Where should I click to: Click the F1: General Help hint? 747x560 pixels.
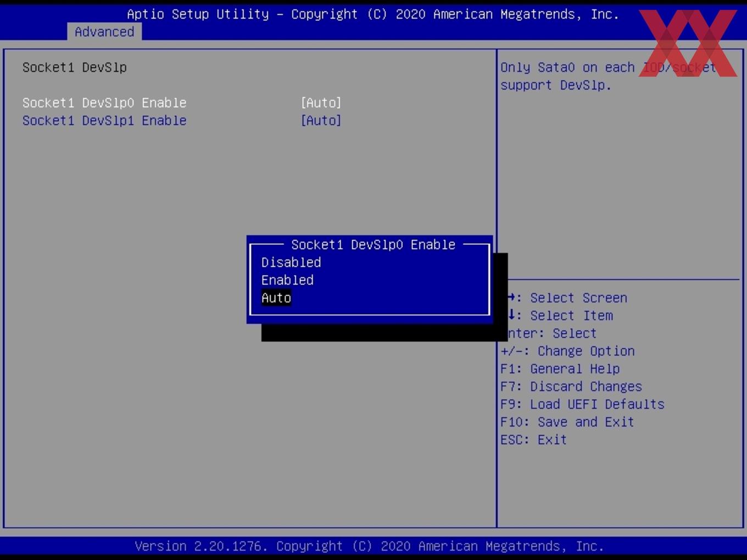pos(560,368)
